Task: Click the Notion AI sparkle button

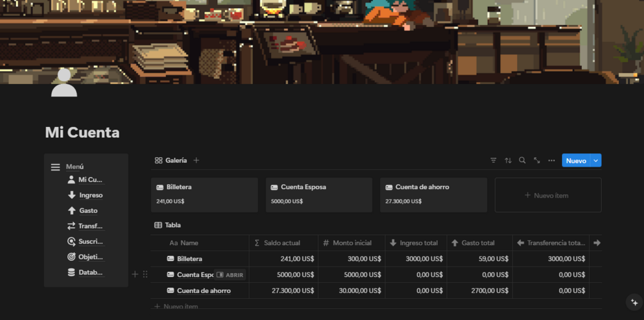Action: (x=634, y=302)
